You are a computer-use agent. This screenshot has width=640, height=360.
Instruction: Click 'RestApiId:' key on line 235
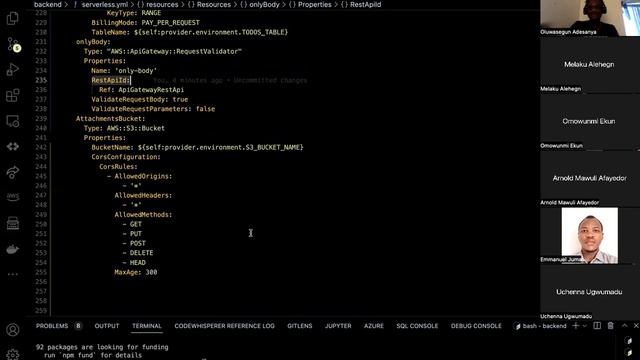[x=111, y=80]
